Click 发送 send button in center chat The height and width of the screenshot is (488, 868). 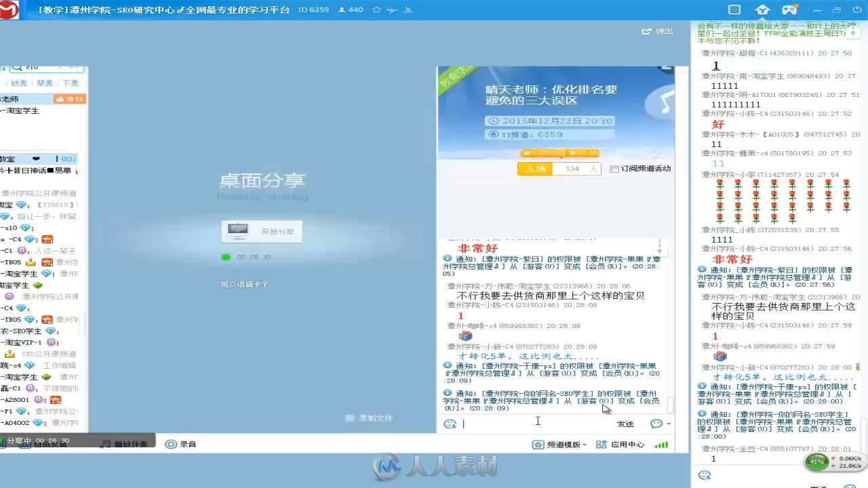625,424
